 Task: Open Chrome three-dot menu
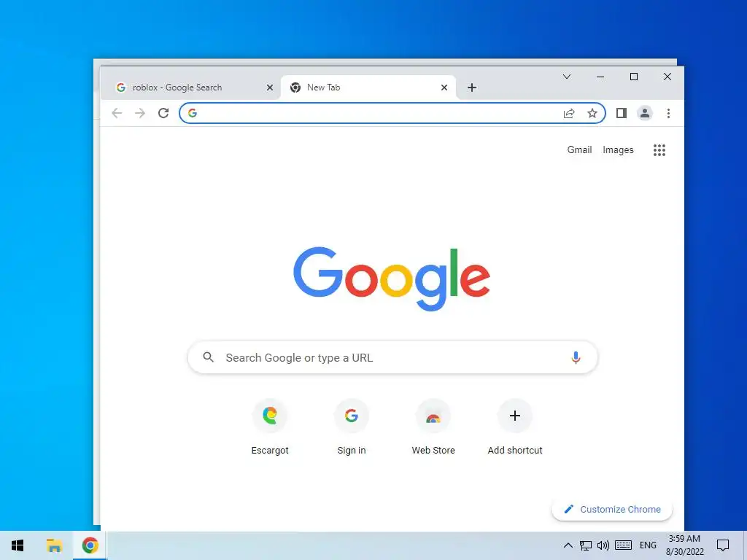(668, 113)
